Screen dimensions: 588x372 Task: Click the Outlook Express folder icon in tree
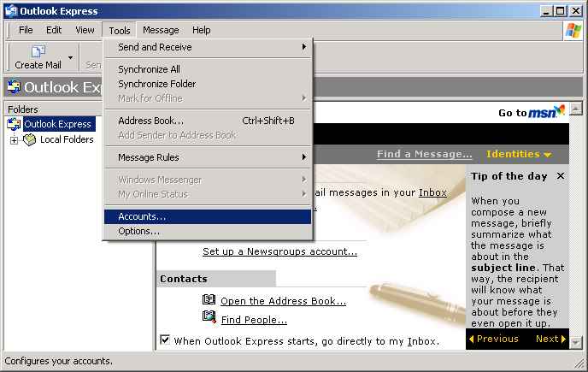[14, 124]
